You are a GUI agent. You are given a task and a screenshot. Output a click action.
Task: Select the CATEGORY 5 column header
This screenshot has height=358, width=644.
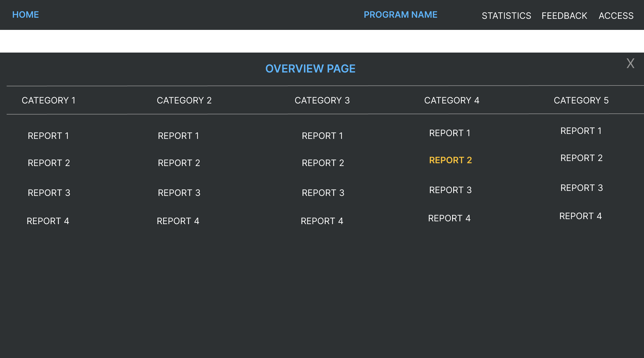[x=581, y=100]
